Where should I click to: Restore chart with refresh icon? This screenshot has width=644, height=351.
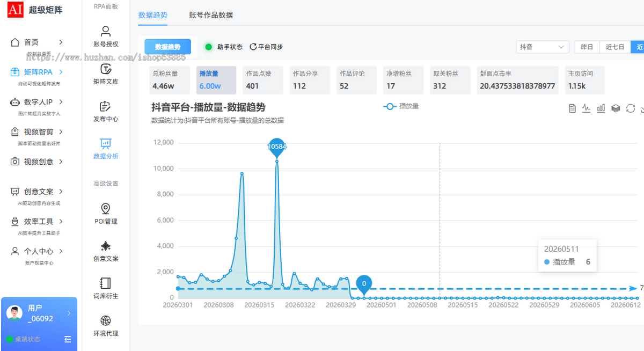631,108
